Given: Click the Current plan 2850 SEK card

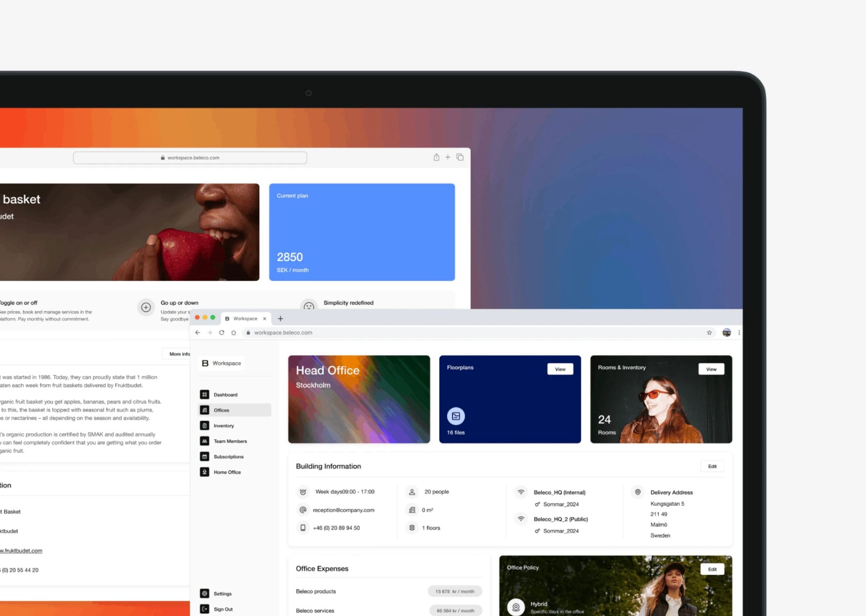Looking at the screenshot, I should [x=362, y=232].
